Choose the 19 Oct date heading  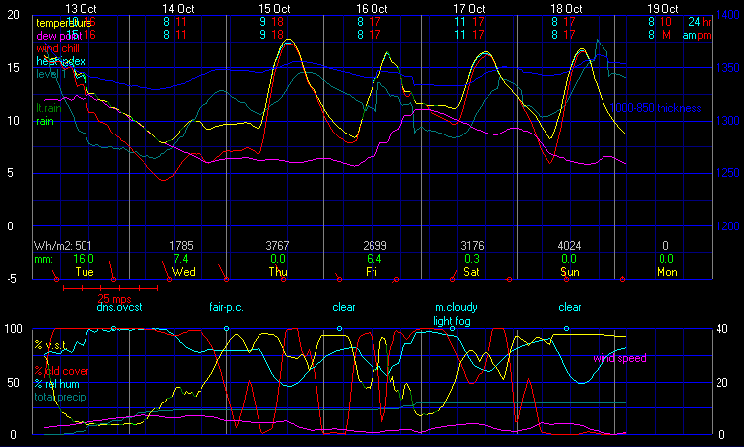(x=663, y=9)
